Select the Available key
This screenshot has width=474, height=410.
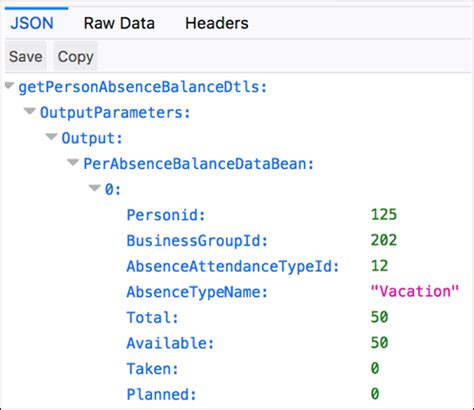[170, 343]
